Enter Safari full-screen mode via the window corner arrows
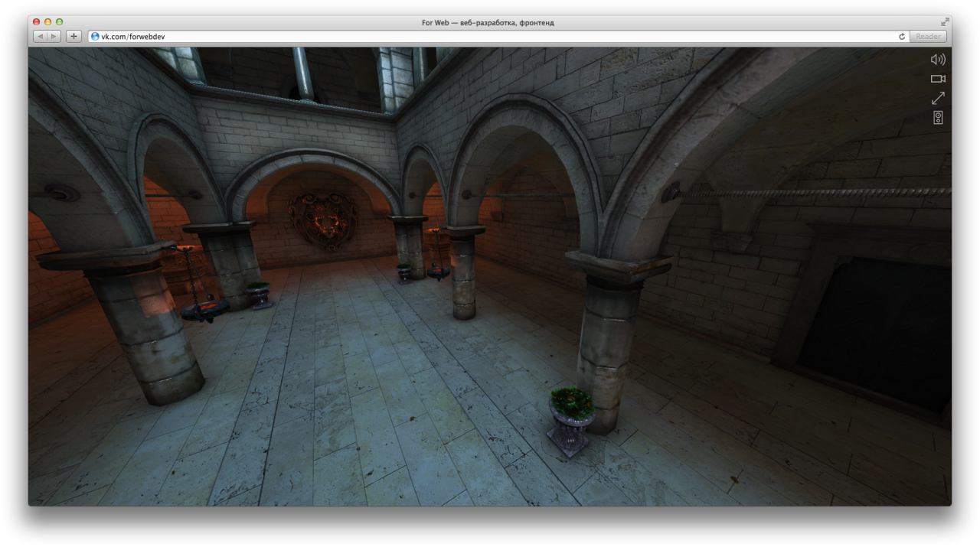 click(944, 22)
